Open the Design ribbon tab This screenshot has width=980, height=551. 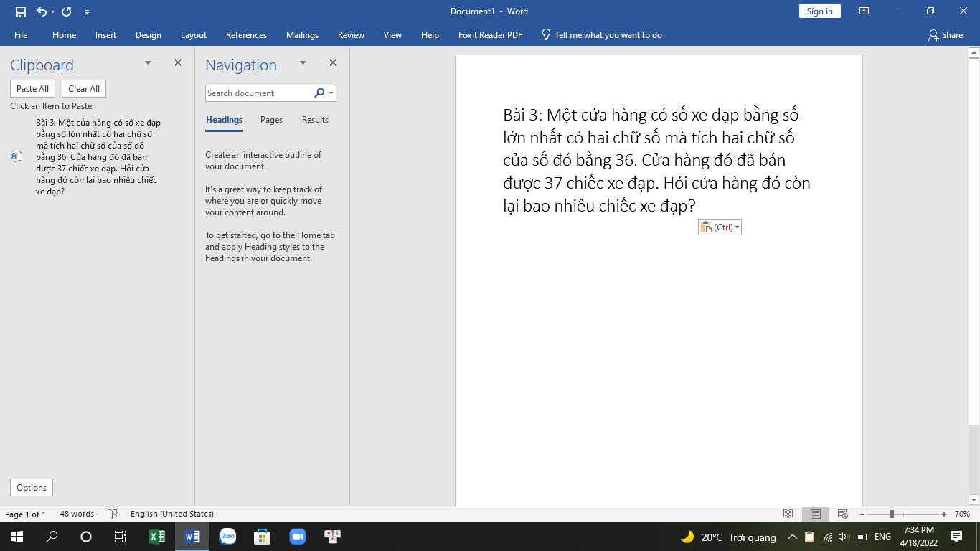pyautogui.click(x=148, y=35)
